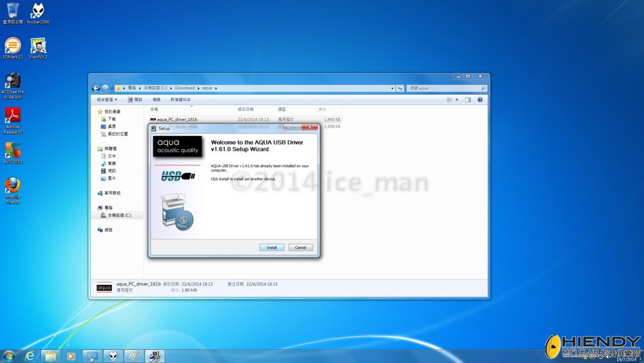Click Internet Explorer in the taskbar
Image resolution: width=644 pixels, height=363 pixels.
tap(30, 356)
